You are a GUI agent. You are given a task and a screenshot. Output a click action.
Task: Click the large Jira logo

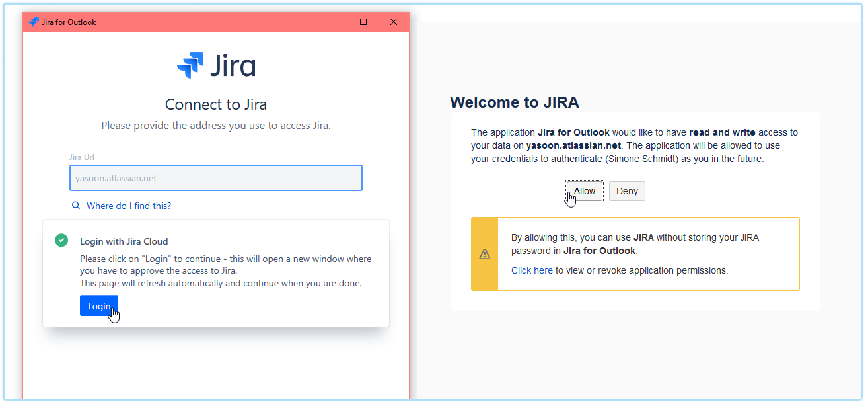click(x=216, y=66)
